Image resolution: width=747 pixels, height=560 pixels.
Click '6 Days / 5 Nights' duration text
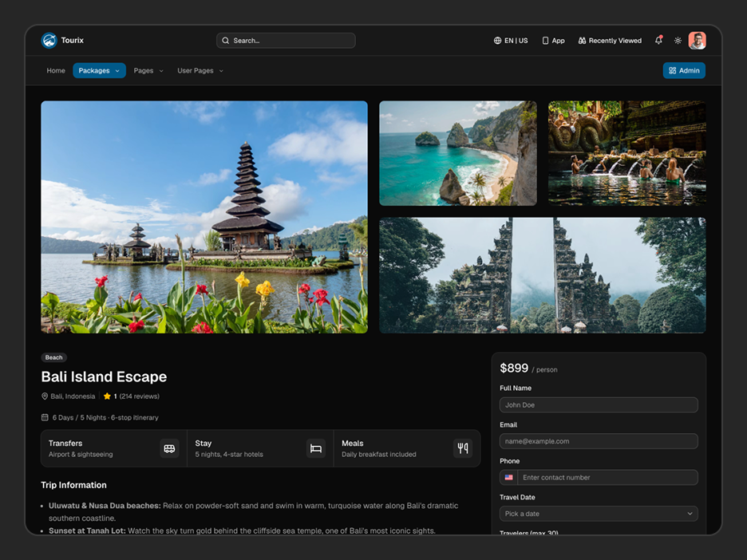point(79,418)
